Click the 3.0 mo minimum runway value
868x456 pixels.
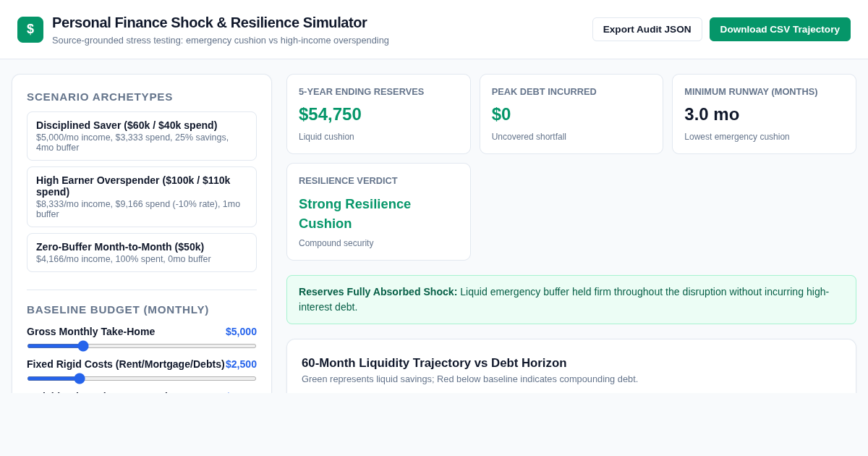click(x=712, y=114)
